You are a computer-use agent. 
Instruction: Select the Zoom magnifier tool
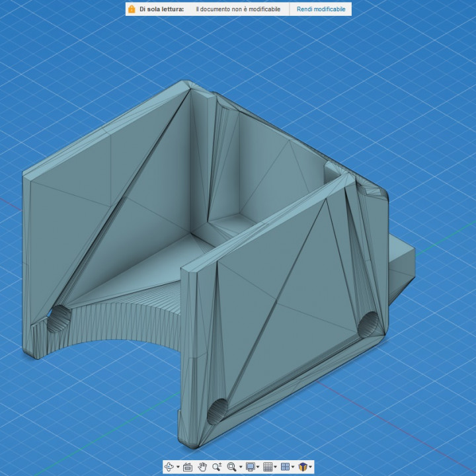click(217, 467)
